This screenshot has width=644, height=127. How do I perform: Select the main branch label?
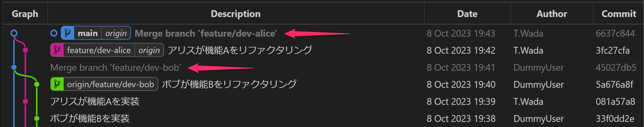pyautogui.click(x=88, y=33)
